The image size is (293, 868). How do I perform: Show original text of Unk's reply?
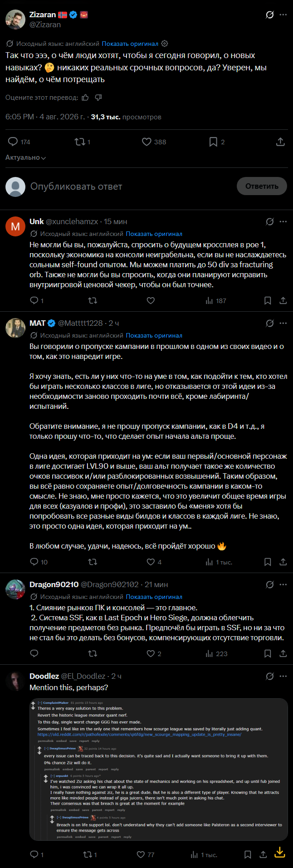point(154,234)
